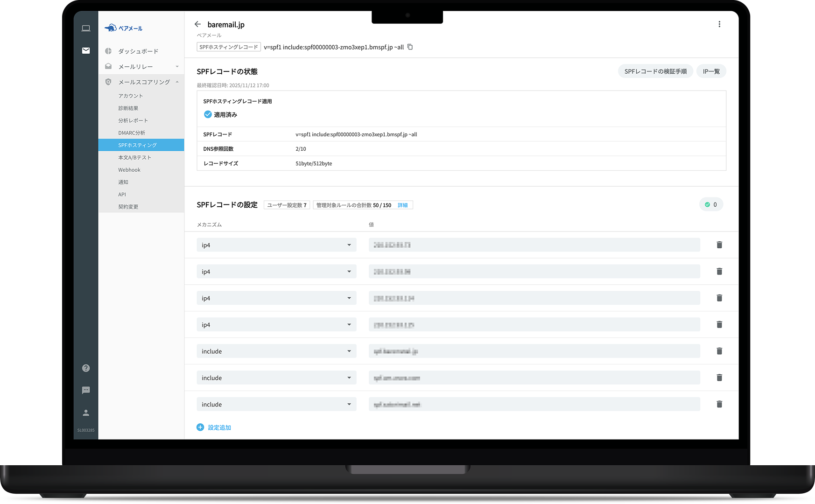Click the laptop icon in the dark sidebar

86,28
